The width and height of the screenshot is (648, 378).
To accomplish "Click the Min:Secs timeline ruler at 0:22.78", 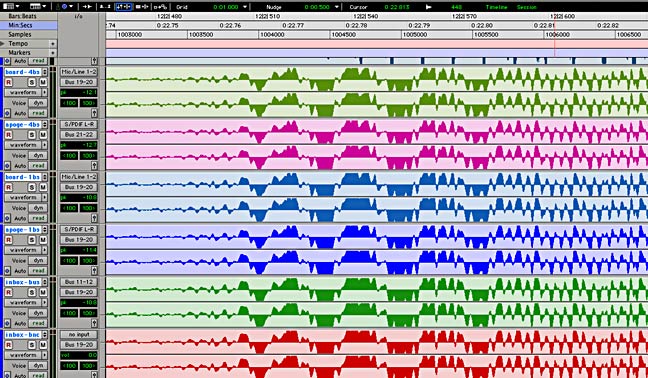I will point(357,25).
